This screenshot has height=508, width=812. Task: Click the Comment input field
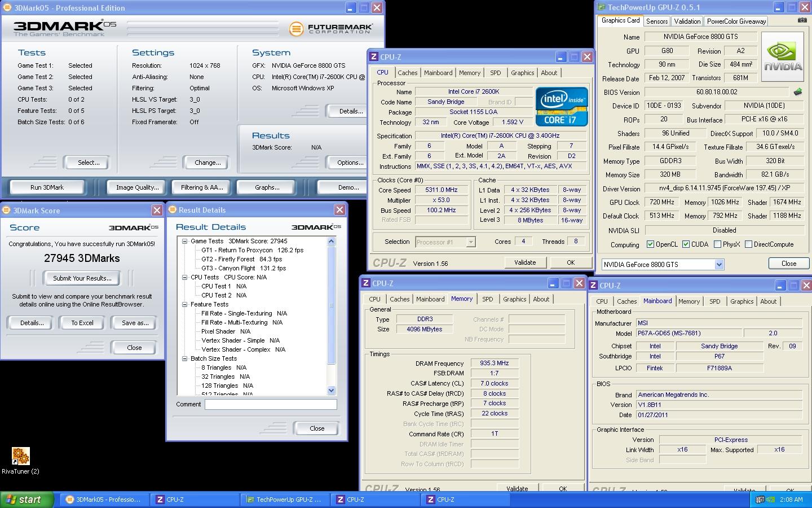pos(271,404)
